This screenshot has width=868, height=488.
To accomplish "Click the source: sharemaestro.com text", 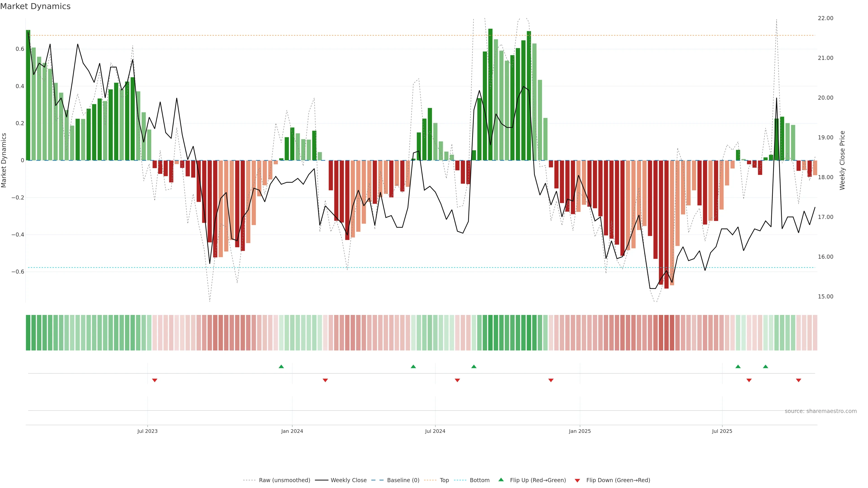I will click(821, 411).
